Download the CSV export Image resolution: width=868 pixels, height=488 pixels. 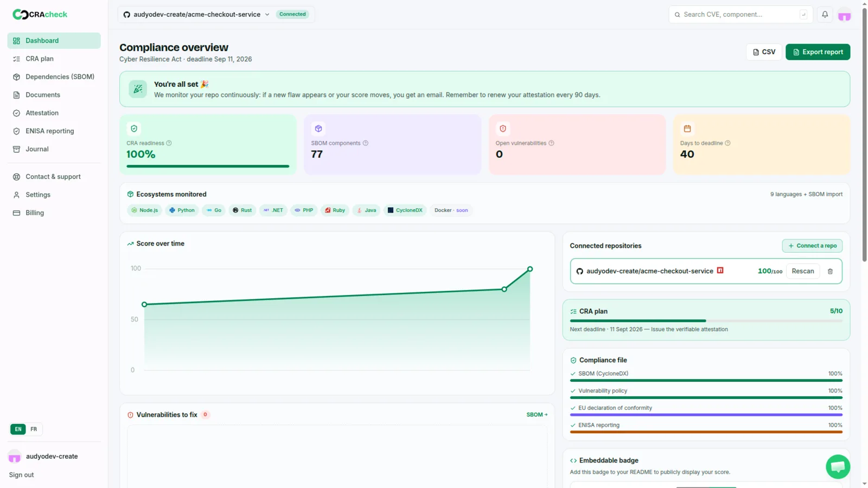tap(764, 52)
